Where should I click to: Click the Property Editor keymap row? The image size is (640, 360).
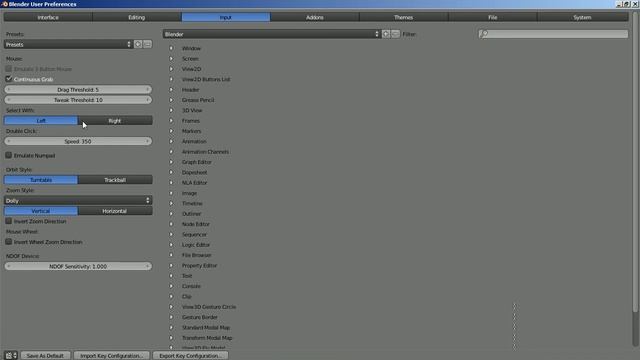(199, 265)
